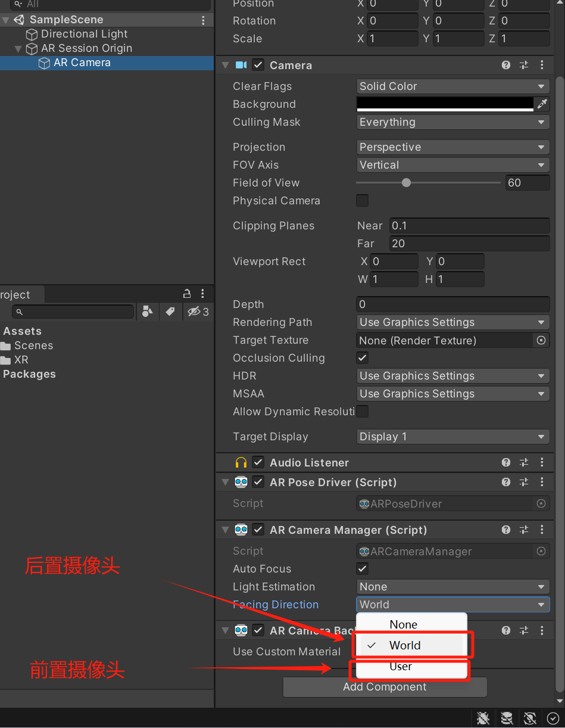Open MSAA dropdown
The width and height of the screenshot is (565, 728).
tap(452, 394)
